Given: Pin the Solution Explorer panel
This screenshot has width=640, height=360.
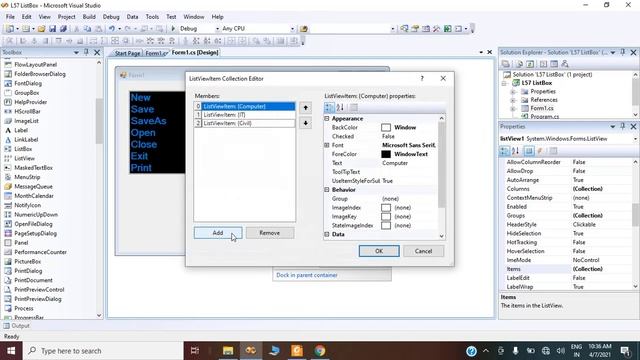Looking at the screenshot, I should [x=622, y=52].
